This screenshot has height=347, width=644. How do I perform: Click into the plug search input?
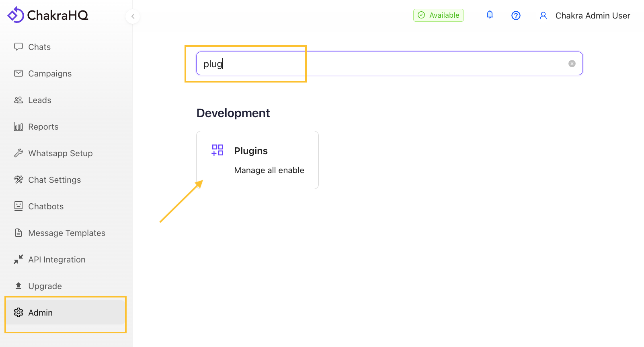(x=382, y=64)
